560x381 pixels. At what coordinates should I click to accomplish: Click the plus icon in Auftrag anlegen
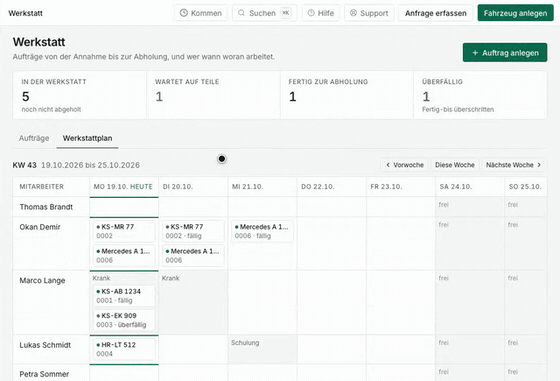475,53
